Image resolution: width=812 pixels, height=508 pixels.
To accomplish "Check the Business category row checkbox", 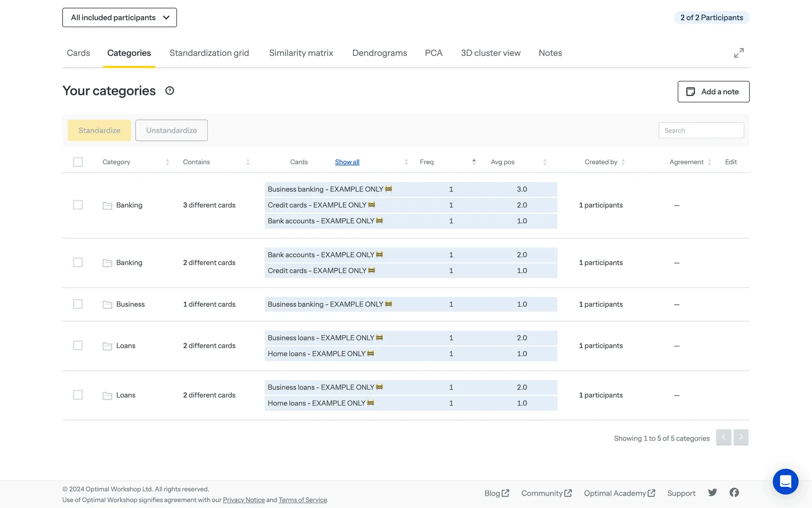I will pyautogui.click(x=78, y=304).
